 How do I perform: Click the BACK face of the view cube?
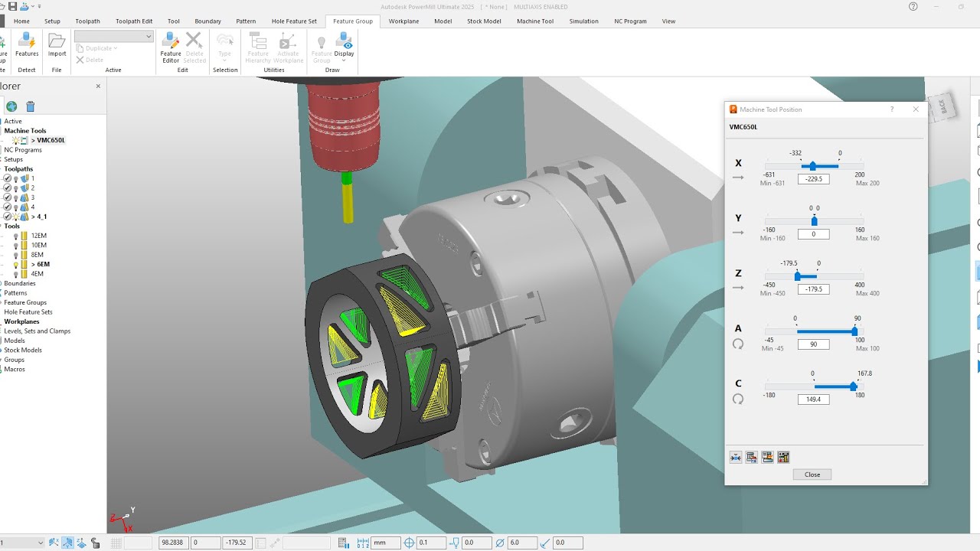pos(942,107)
